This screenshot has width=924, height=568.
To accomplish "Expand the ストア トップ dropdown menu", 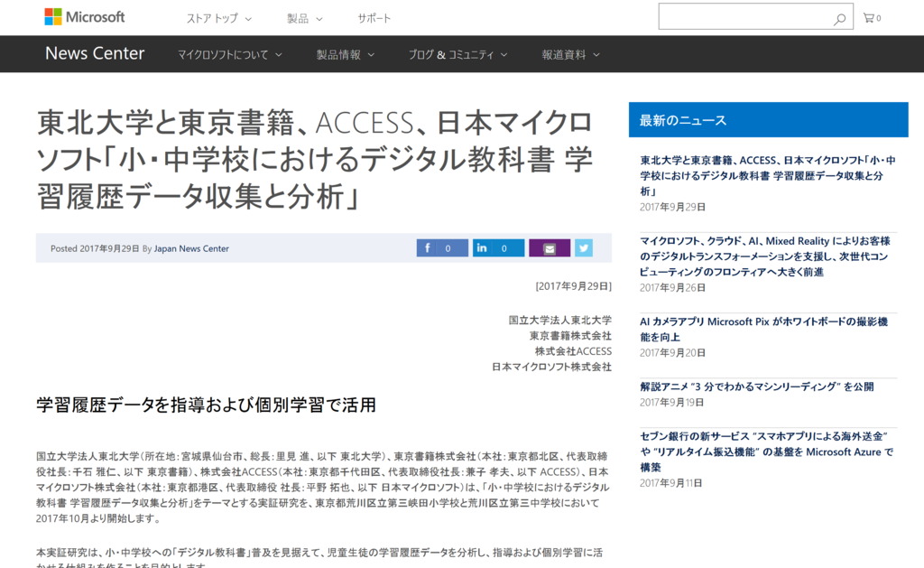I will click(219, 18).
